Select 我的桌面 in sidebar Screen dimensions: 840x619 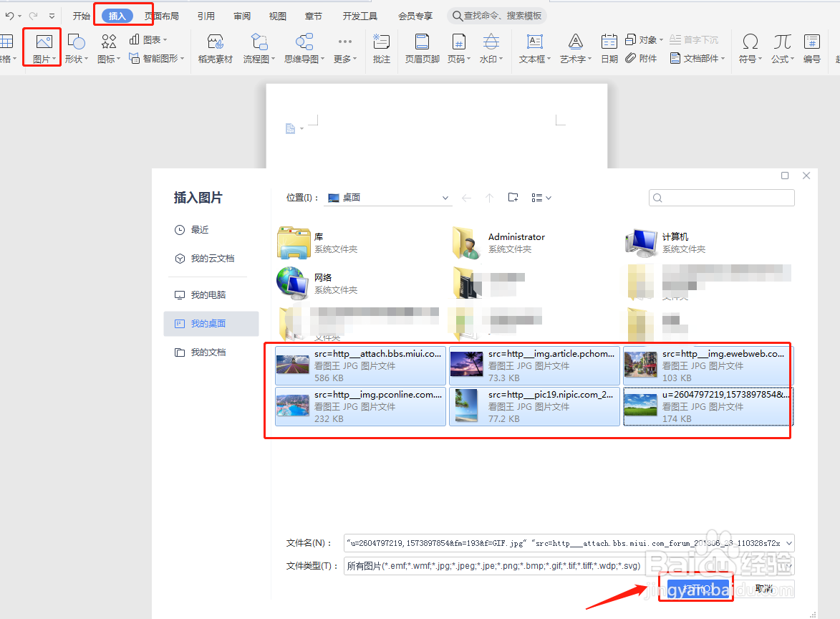pos(211,324)
